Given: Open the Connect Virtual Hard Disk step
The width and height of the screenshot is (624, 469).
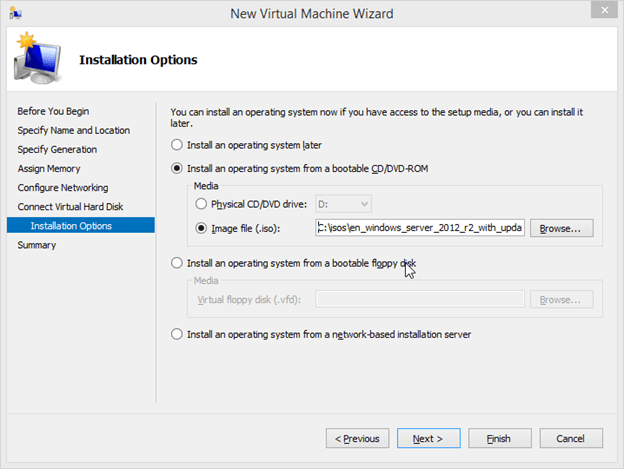Looking at the screenshot, I should point(70,206).
